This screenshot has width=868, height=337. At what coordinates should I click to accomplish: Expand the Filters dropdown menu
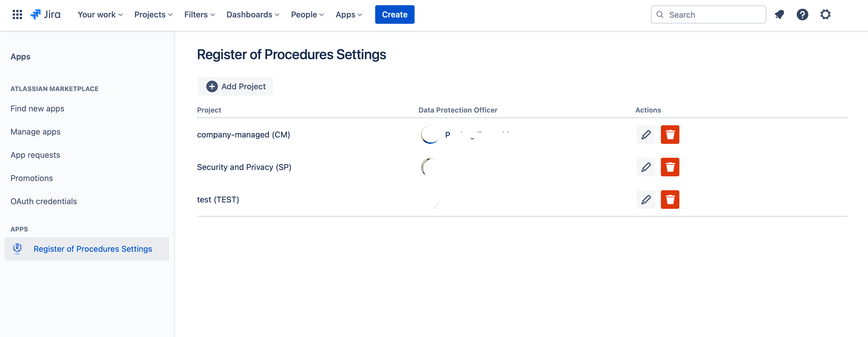point(199,15)
